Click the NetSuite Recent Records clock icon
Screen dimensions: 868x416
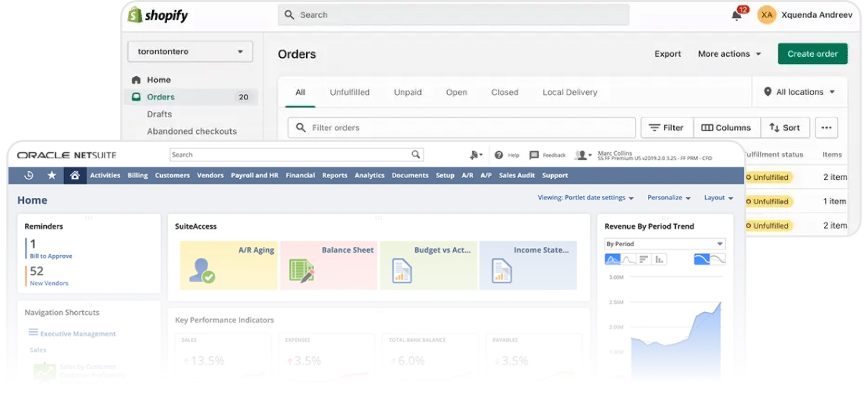(x=29, y=175)
